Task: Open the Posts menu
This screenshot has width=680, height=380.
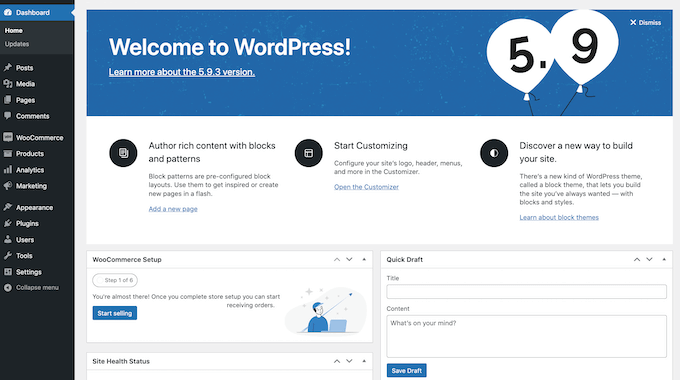Action: pos(24,68)
